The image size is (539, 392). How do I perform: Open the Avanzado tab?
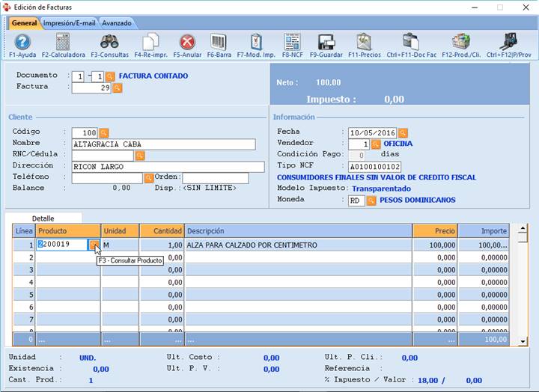click(x=117, y=23)
